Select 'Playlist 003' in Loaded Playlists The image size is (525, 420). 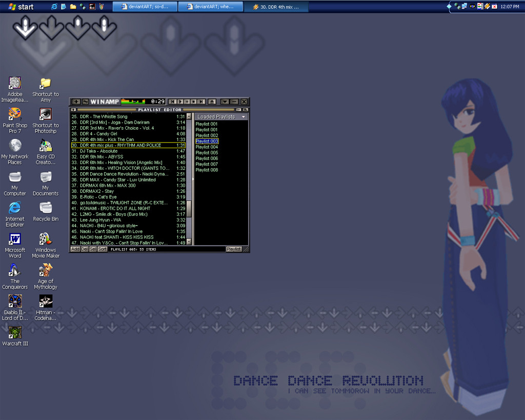(207, 141)
